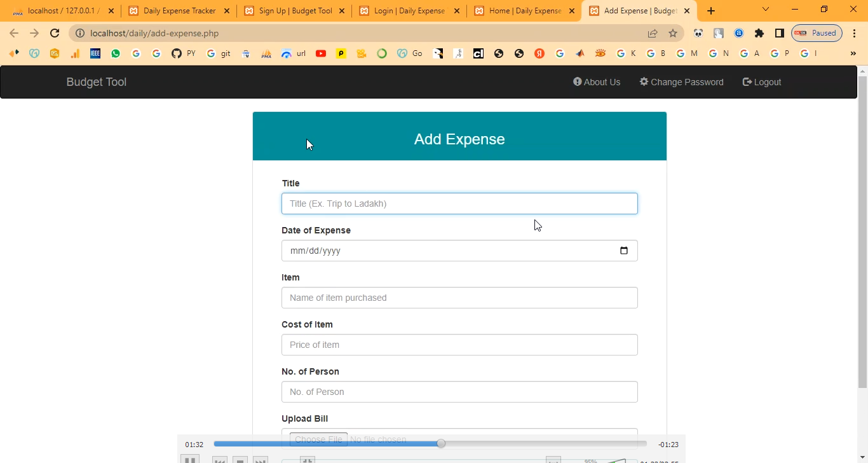Screen dimensions: 868x463
Task: Toggle the browser side panel icon
Action: tap(780, 33)
